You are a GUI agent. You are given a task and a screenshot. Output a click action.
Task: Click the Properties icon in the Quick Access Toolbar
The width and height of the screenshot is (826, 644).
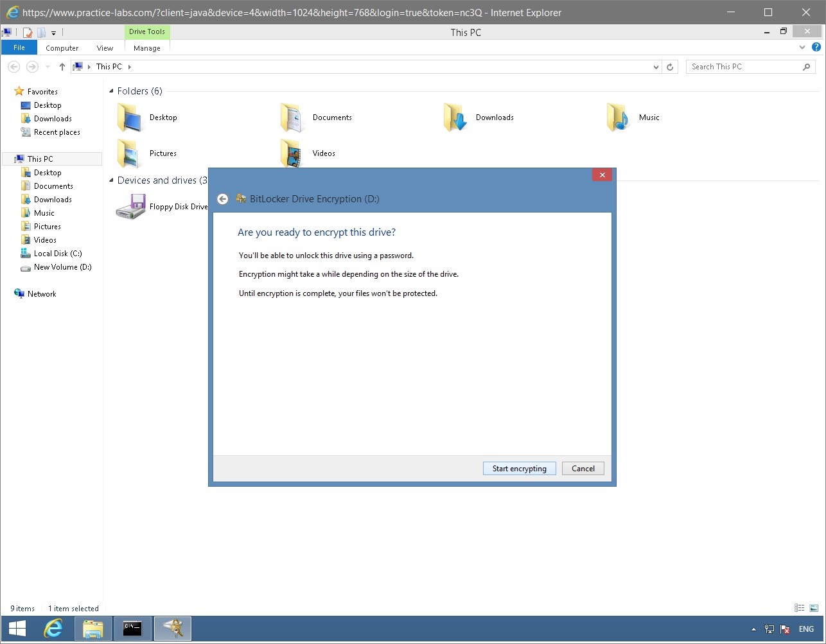[28, 32]
